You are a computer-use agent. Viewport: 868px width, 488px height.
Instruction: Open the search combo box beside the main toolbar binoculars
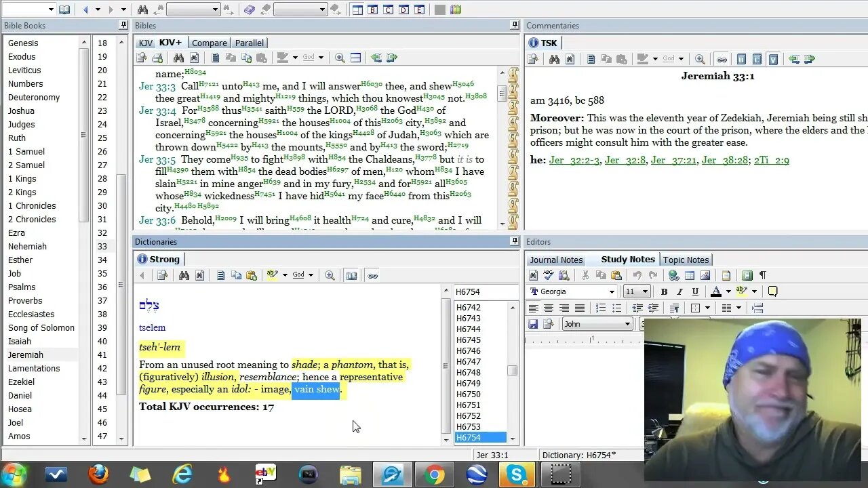(x=193, y=9)
